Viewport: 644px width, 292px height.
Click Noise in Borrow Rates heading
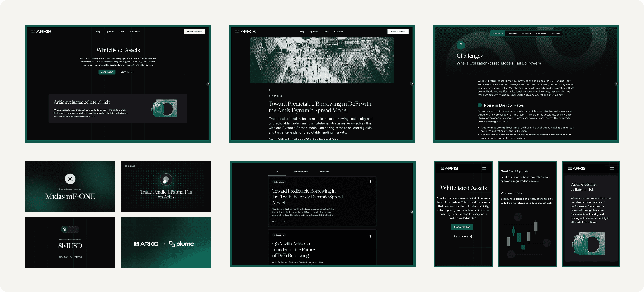tap(504, 105)
